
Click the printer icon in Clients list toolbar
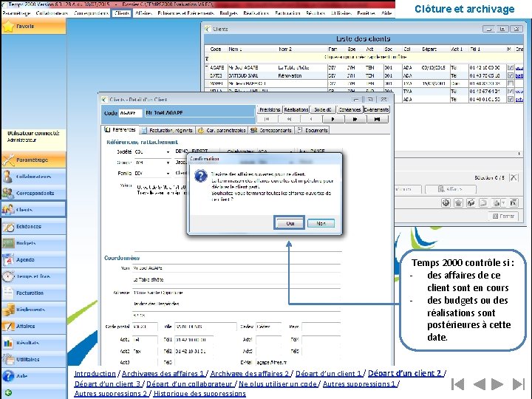[497, 203]
